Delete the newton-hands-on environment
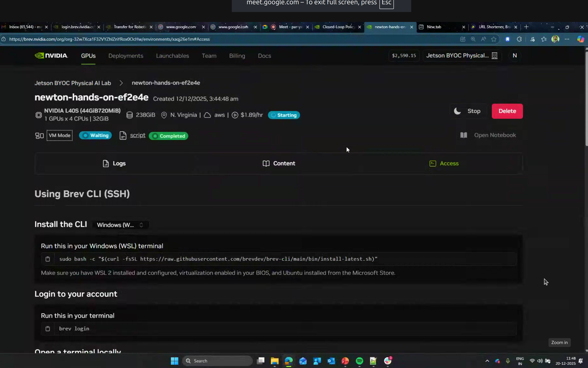This screenshot has height=368, width=588. pos(507,111)
